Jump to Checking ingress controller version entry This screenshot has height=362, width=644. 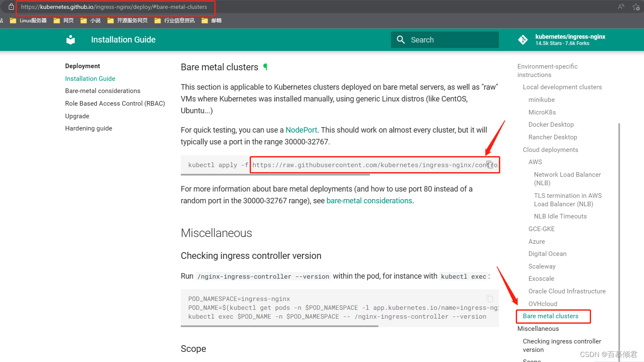coord(562,346)
